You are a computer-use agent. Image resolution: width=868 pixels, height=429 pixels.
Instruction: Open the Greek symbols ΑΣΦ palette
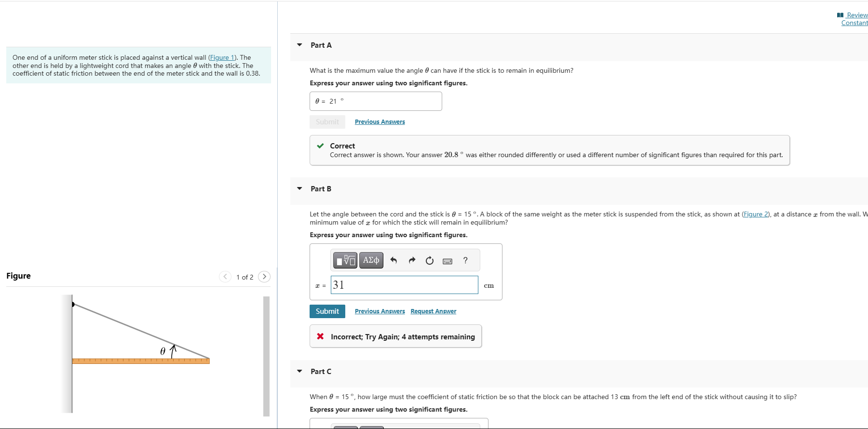click(x=371, y=260)
